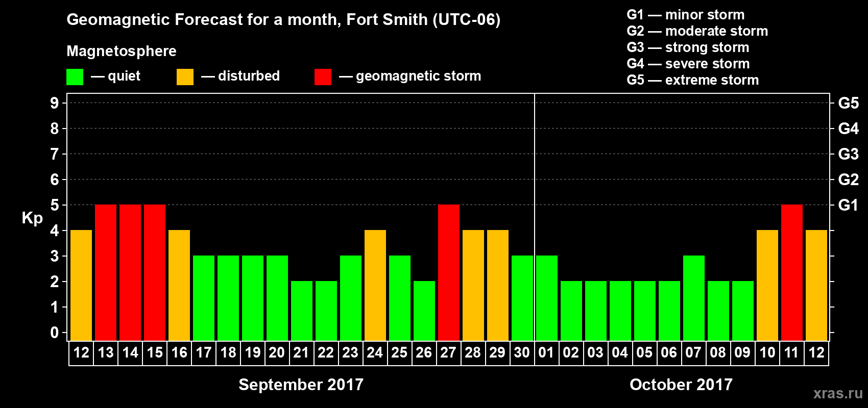Click the 'G5 — extreme storm' legend line

[693, 80]
